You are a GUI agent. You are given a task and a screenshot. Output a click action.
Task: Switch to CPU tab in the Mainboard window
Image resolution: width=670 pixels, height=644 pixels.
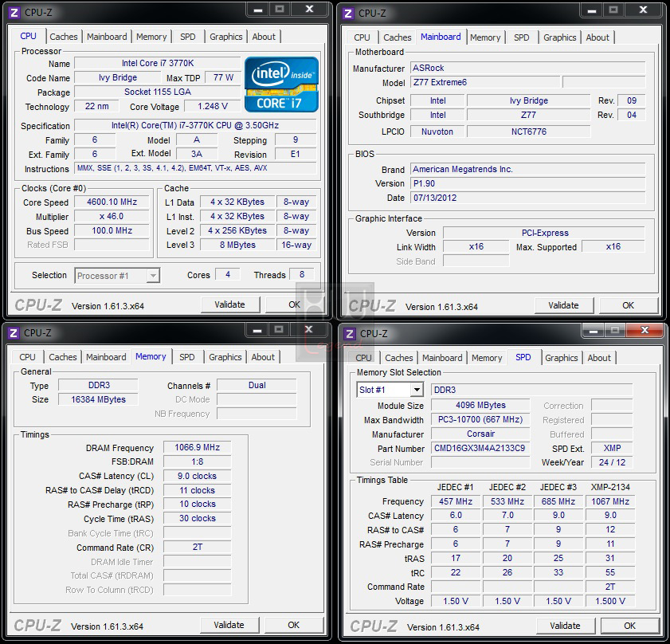pos(362,37)
